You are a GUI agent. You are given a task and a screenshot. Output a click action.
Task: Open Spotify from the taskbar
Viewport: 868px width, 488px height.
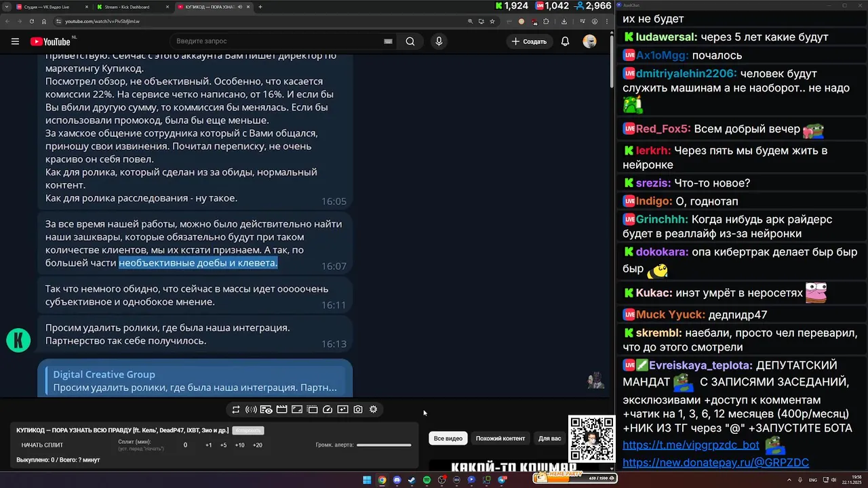427,480
